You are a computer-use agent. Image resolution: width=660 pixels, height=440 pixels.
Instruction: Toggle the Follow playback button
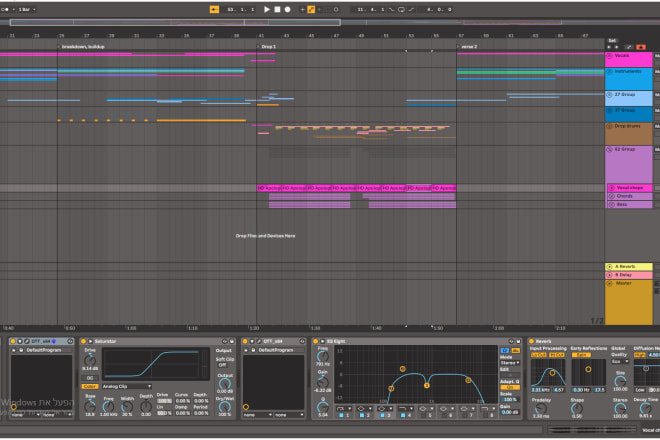pos(214,9)
